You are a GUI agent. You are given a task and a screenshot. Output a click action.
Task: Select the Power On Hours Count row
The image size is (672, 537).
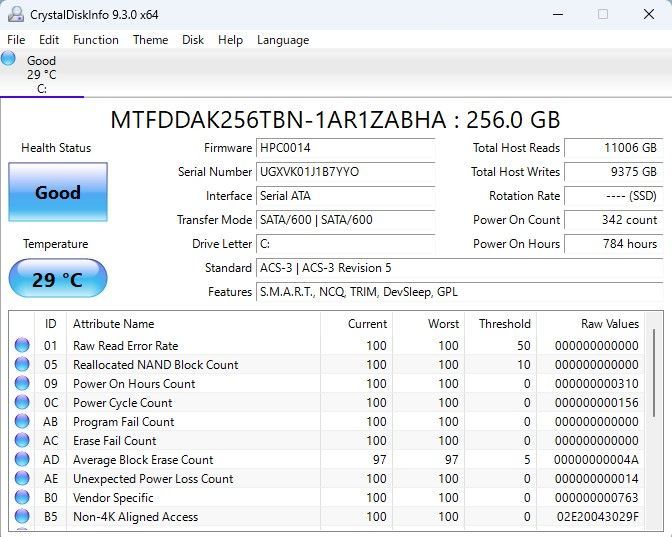tap(327, 383)
